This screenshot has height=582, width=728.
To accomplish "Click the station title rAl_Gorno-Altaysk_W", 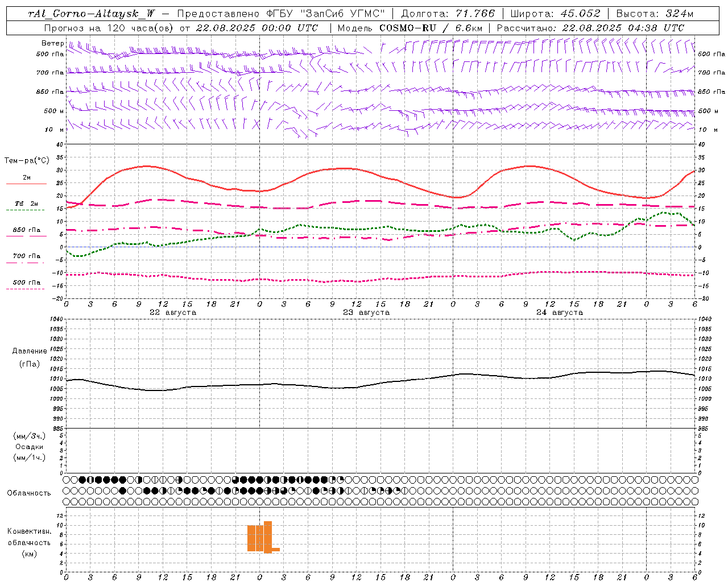I will click(90, 14).
